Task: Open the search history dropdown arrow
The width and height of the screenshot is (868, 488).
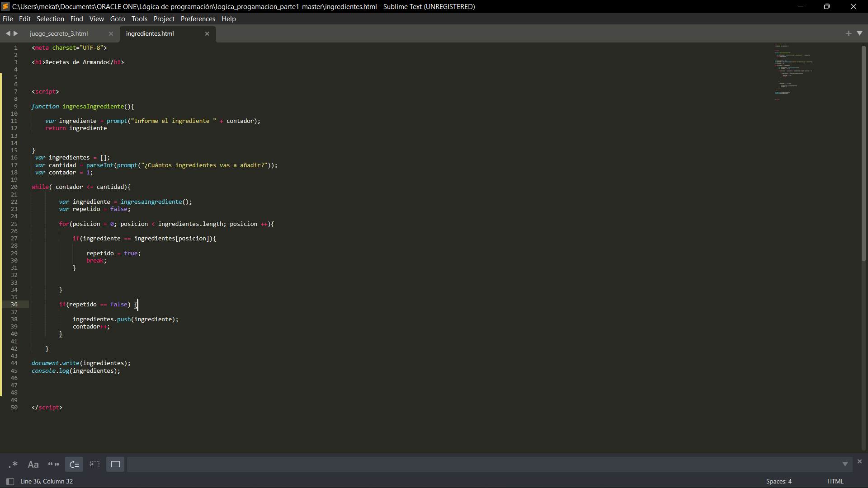Action: tap(845, 465)
